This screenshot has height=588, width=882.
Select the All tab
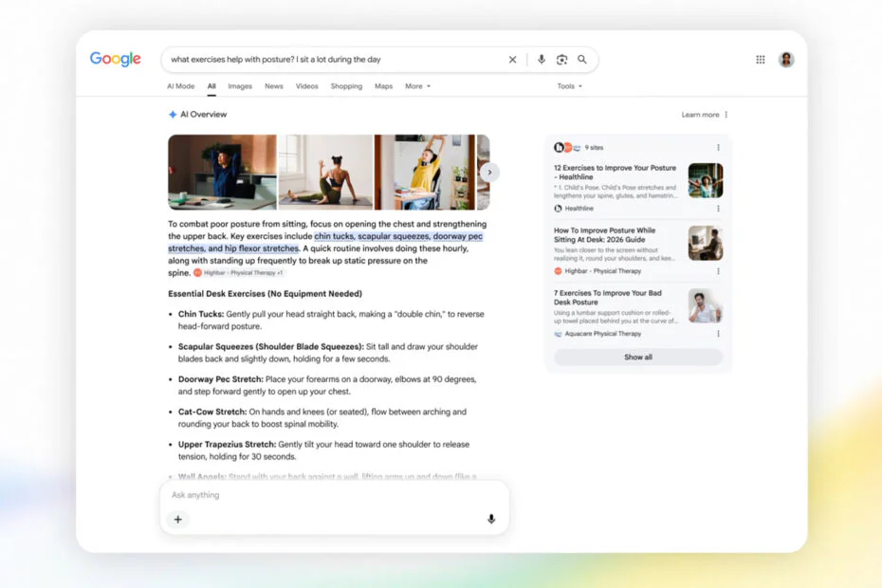click(211, 86)
